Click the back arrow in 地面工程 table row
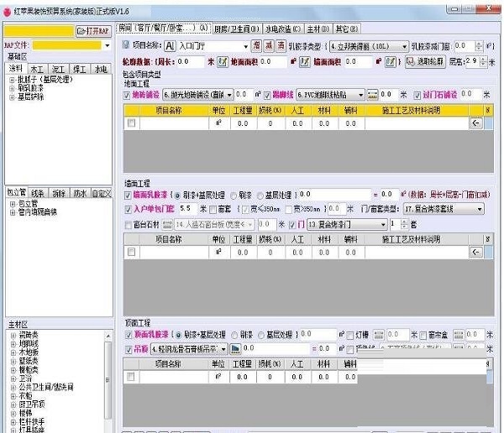Screen dimensions: 504x433 coord(476,123)
